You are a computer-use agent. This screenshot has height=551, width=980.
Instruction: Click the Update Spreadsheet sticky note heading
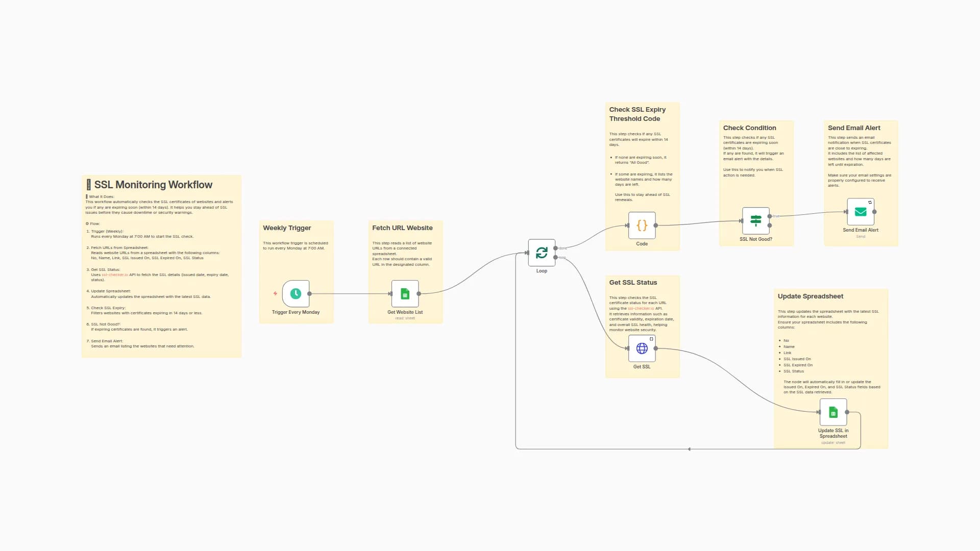[810, 296]
